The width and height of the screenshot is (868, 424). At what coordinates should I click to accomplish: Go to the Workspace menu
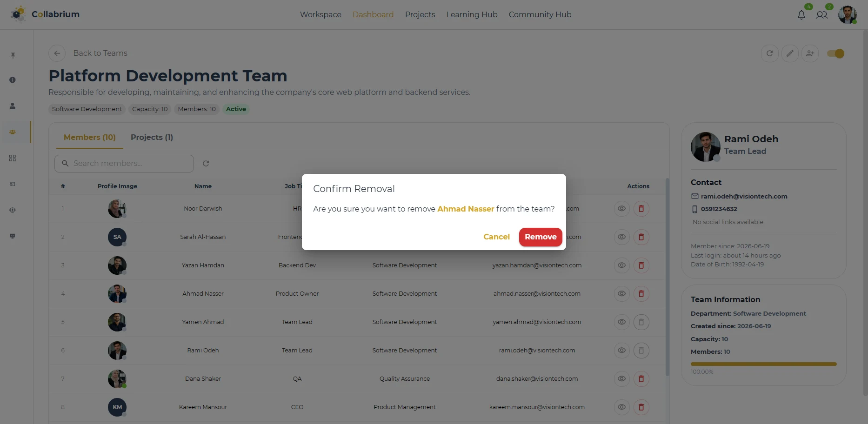(x=320, y=14)
